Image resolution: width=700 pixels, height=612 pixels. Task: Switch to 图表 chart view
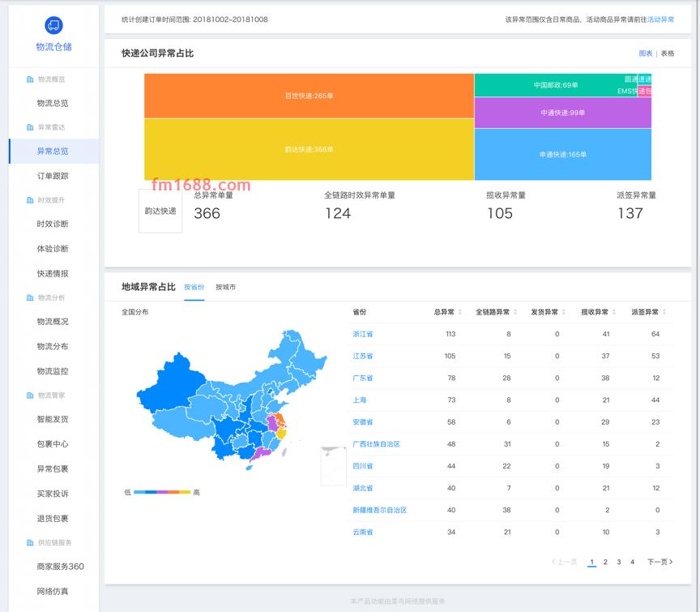pos(646,53)
